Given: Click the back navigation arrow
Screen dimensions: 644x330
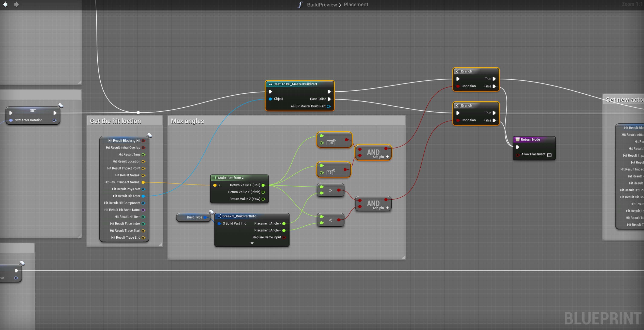Looking at the screenshot, I should 5,4.
